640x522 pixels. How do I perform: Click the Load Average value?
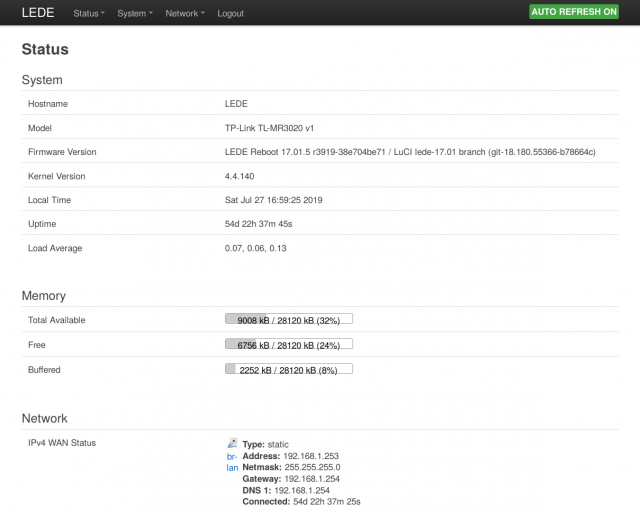(x=256, y=248)
